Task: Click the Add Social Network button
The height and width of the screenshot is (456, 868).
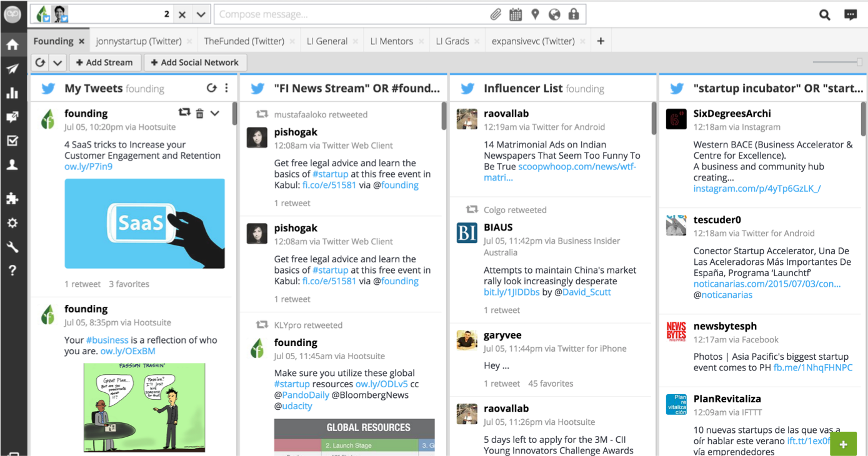Action: [x=196, y=62]
